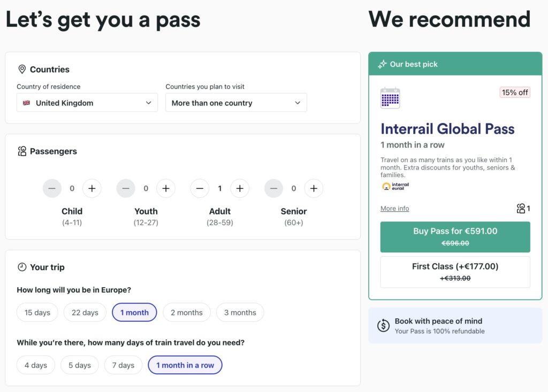Open the Countries you plan to visit dropdown
This screenshot has height=392, width=548.
click(x=236, y=103)
